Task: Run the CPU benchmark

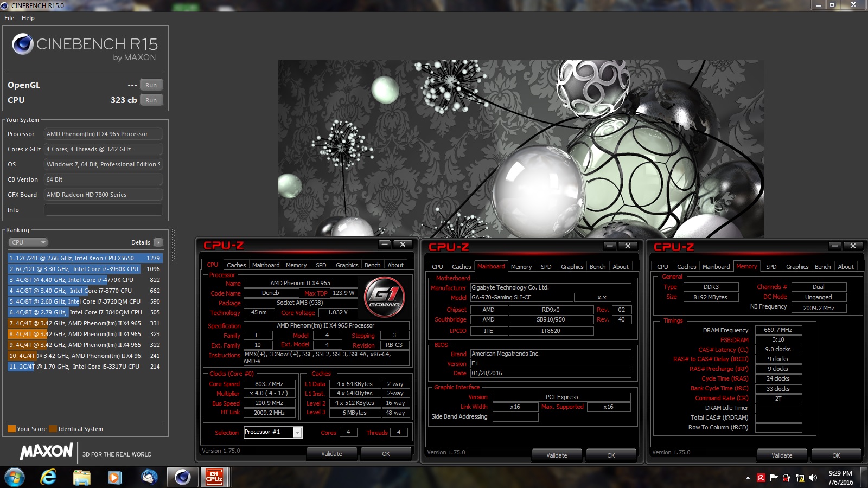Action: (151, 100)
